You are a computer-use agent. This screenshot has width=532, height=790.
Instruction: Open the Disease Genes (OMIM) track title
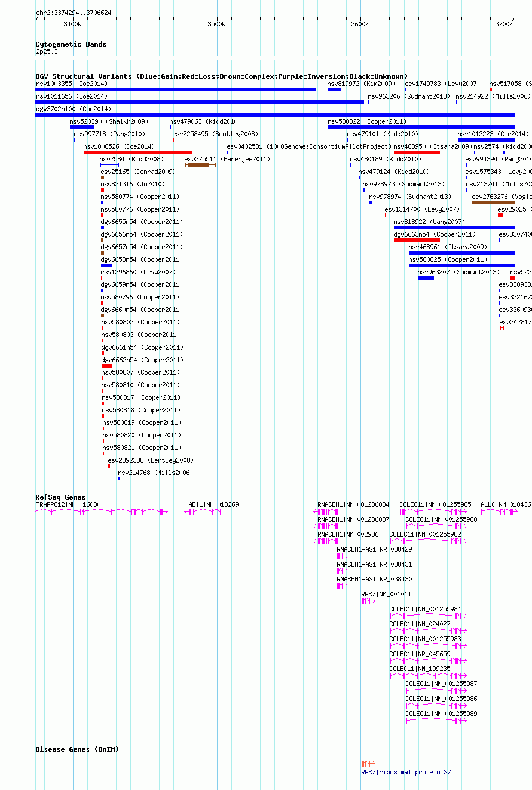[x=77, y=749]
